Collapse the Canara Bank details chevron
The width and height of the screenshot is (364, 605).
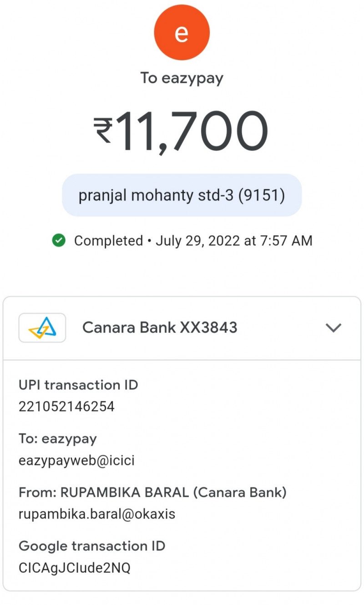pyautogui.click(x=334, y=328)
